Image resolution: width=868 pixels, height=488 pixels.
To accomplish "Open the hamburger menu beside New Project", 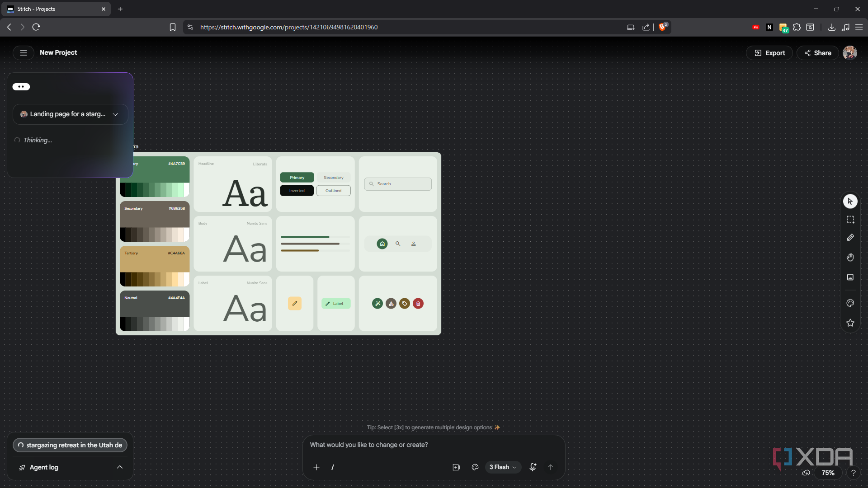I will (24, 53).
